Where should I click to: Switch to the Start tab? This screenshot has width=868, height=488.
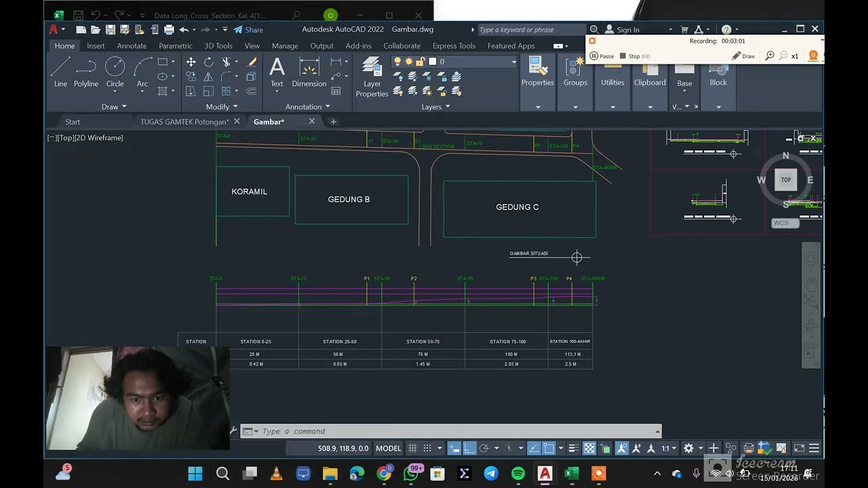click(x=73, y=122)
